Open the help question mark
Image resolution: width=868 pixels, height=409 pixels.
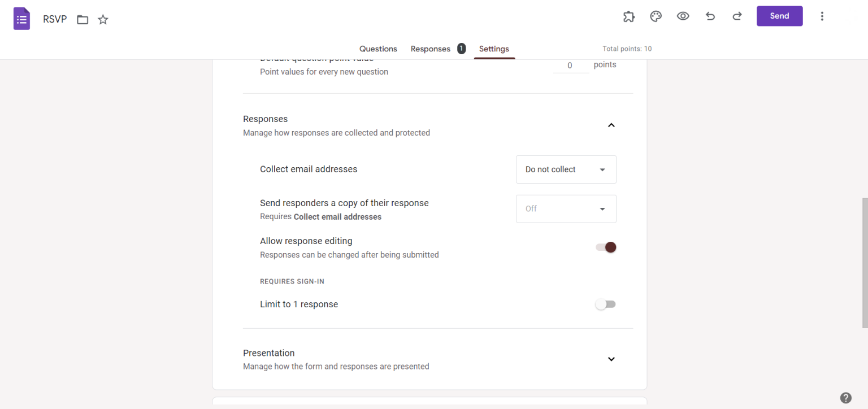pos(845,398)
